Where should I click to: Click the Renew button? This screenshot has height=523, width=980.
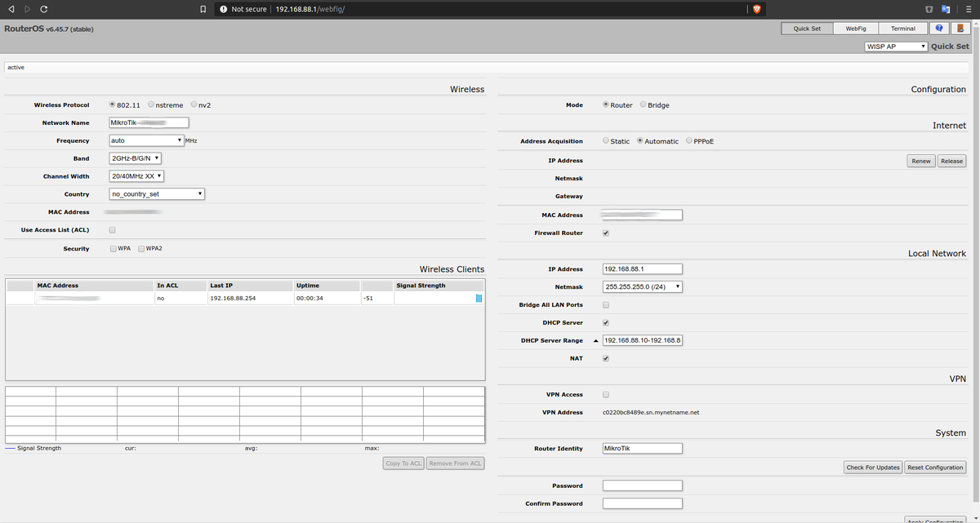tap(921, 161)
